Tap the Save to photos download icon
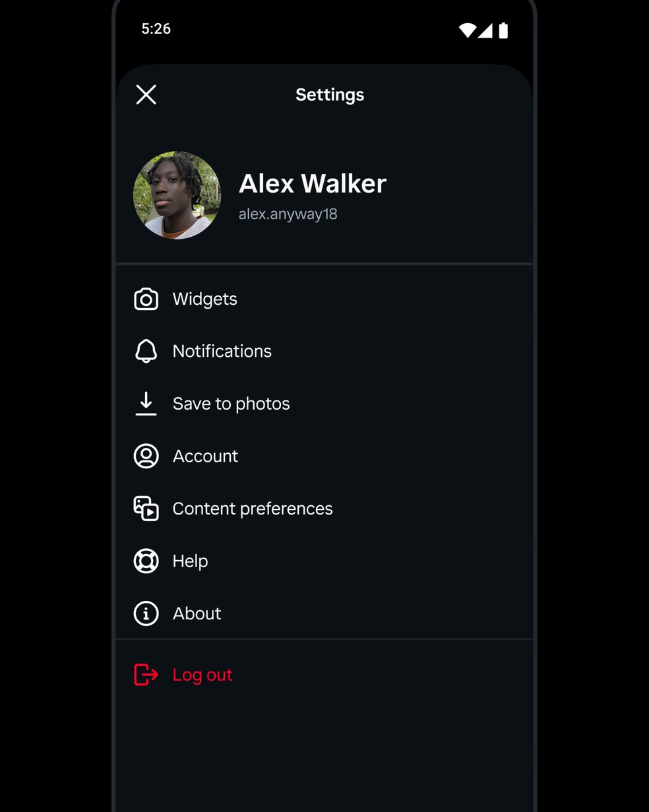This screenshot has width=649, height=812. pyautogui.click(x=146, y=404)
